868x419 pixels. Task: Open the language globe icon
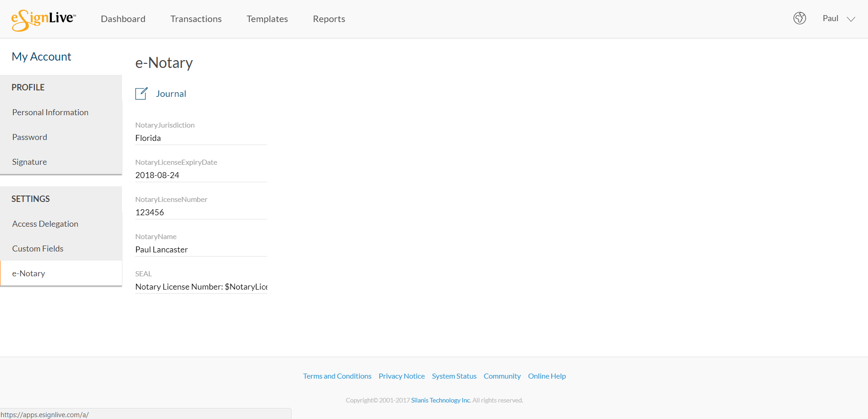800,18
